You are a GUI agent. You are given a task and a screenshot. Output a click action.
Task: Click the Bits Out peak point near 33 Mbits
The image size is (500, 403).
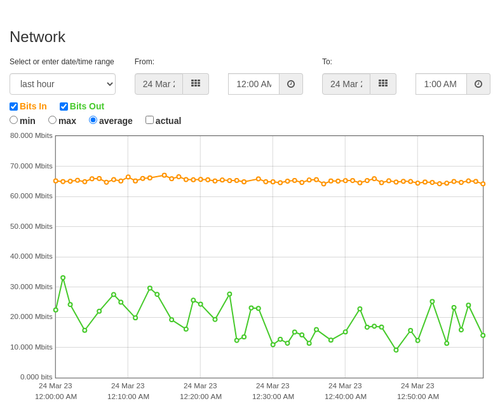(63, 278)
